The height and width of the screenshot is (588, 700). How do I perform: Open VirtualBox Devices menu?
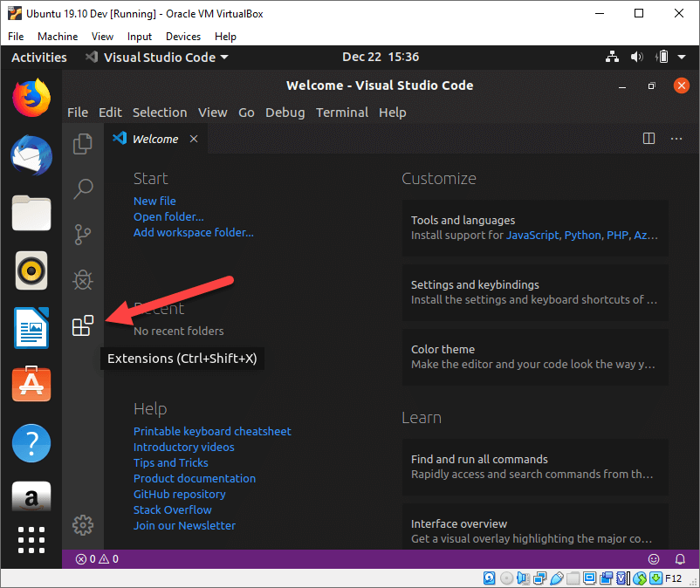pos(183,37)
